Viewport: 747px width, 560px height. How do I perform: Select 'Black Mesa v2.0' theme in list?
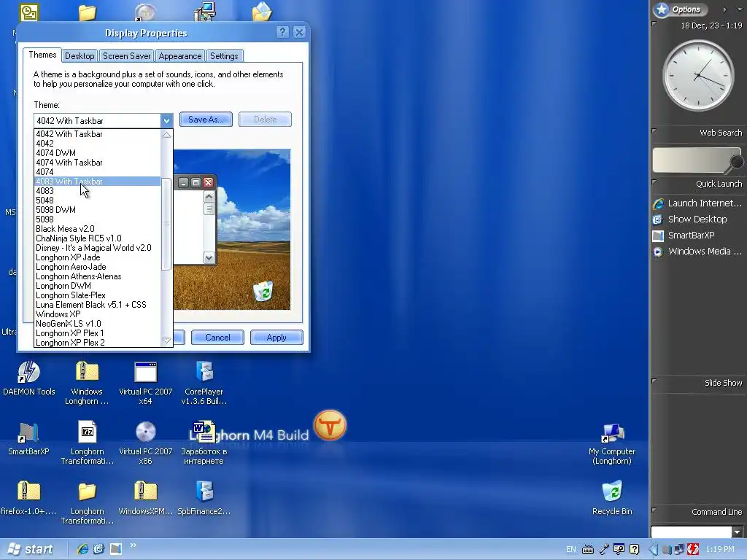click(x=98, y=229)
